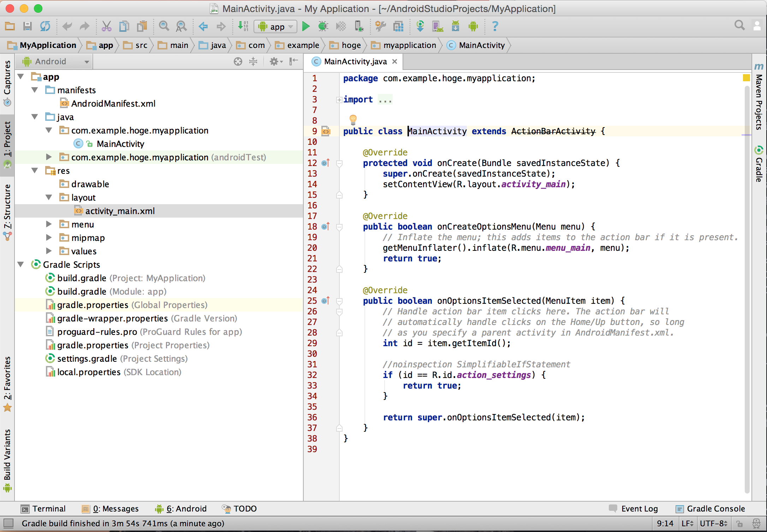Click the Open folder toolbar icon
767x532 pixels.
(x=10, y=26)
